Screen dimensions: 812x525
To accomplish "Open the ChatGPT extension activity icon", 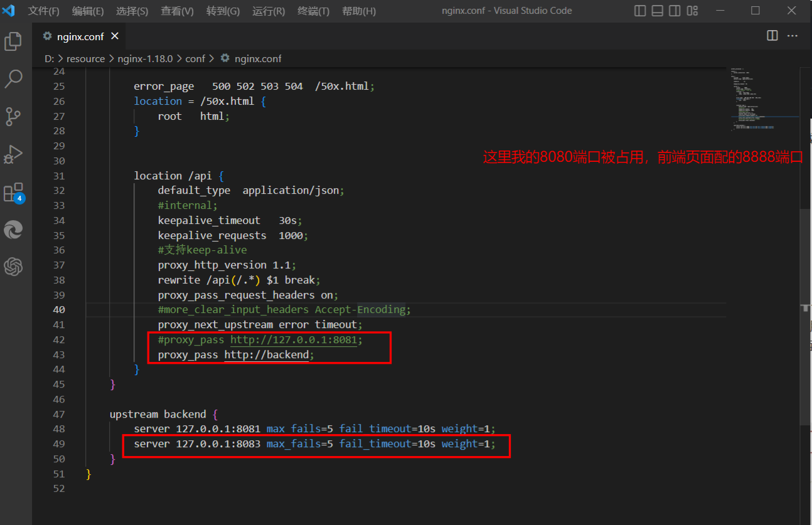I will coord(13,267).
